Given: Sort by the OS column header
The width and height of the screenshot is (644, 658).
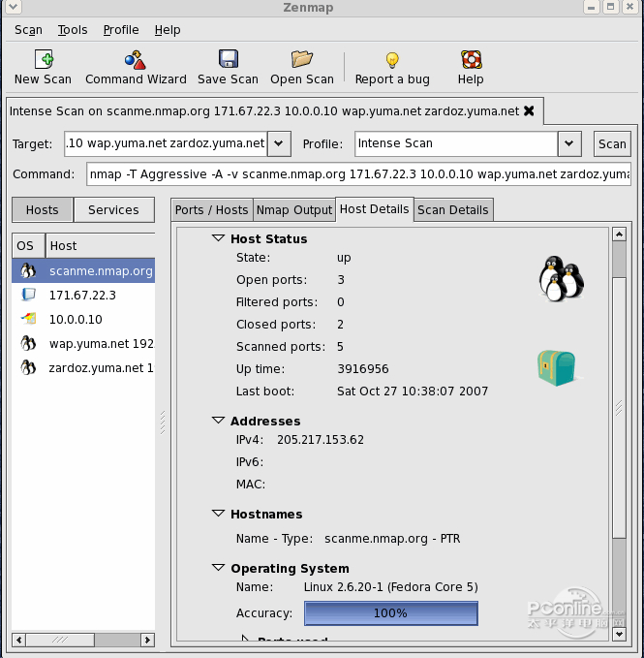Looking at the screenshot, I should point(28,245).
